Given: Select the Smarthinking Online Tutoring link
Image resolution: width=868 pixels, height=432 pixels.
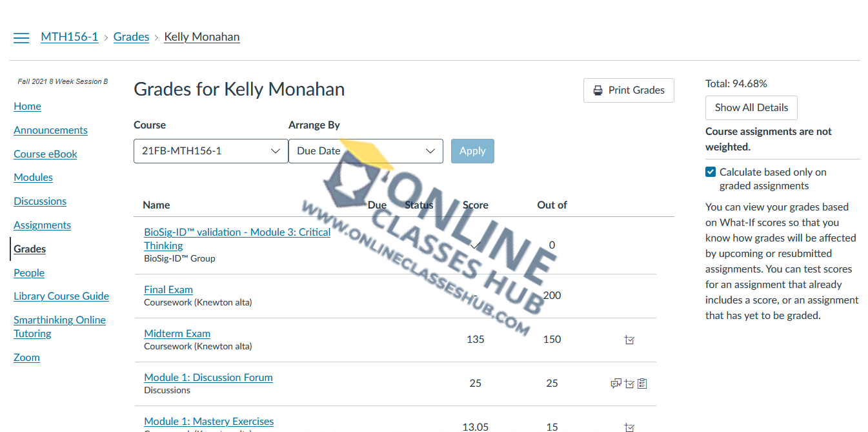Looking at the screenshot, I should (59, 327).
